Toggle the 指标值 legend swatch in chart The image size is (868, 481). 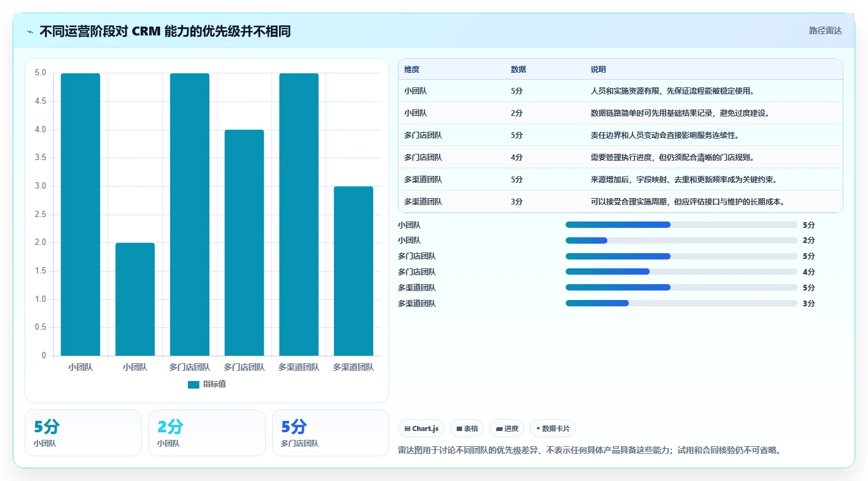[x=194, y=385]
